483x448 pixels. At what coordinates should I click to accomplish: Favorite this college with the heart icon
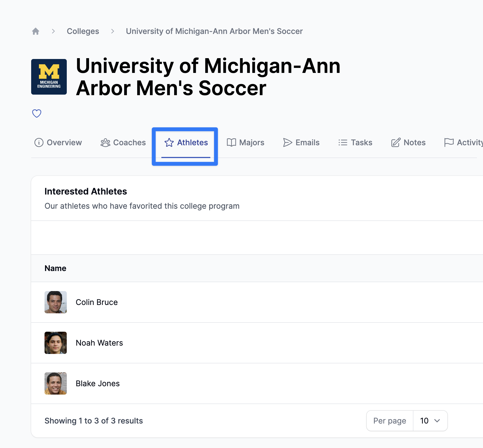37,113
